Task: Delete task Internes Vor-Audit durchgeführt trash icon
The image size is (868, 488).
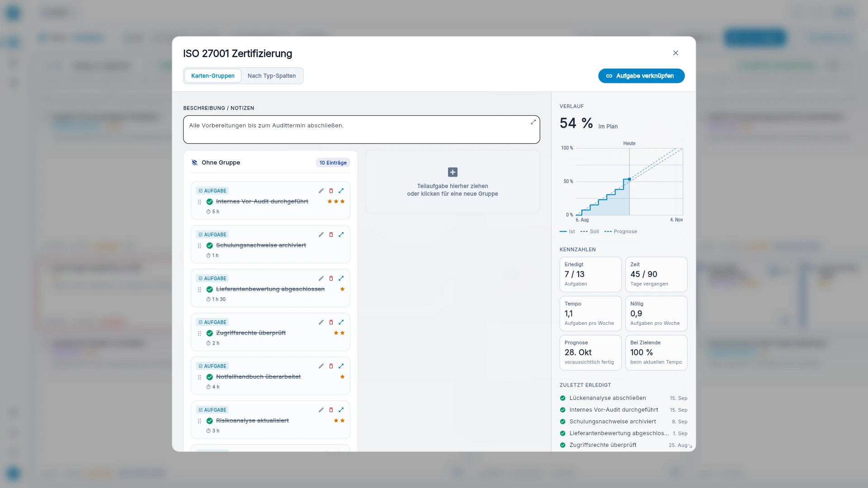Action: [331, 191]
